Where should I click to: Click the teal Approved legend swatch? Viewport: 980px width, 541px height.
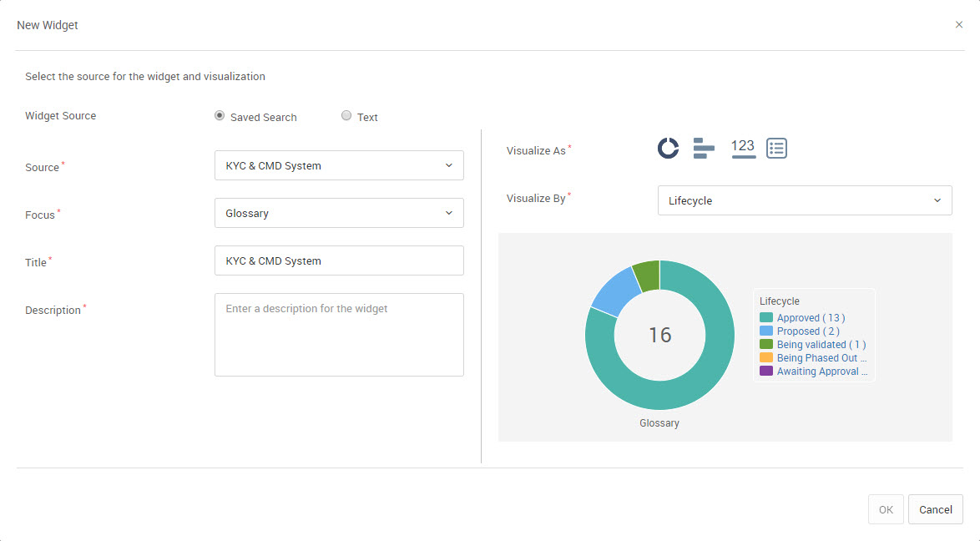[766, 318]
